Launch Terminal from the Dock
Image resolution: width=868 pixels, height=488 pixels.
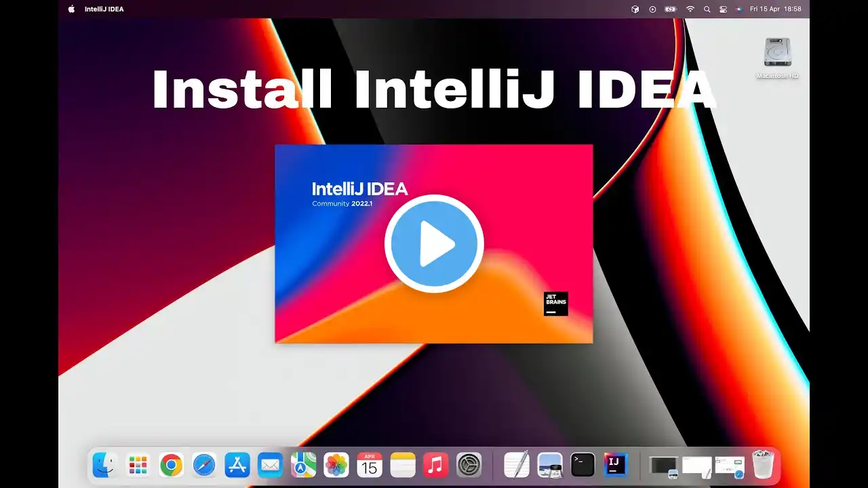[x=583, y=465]
